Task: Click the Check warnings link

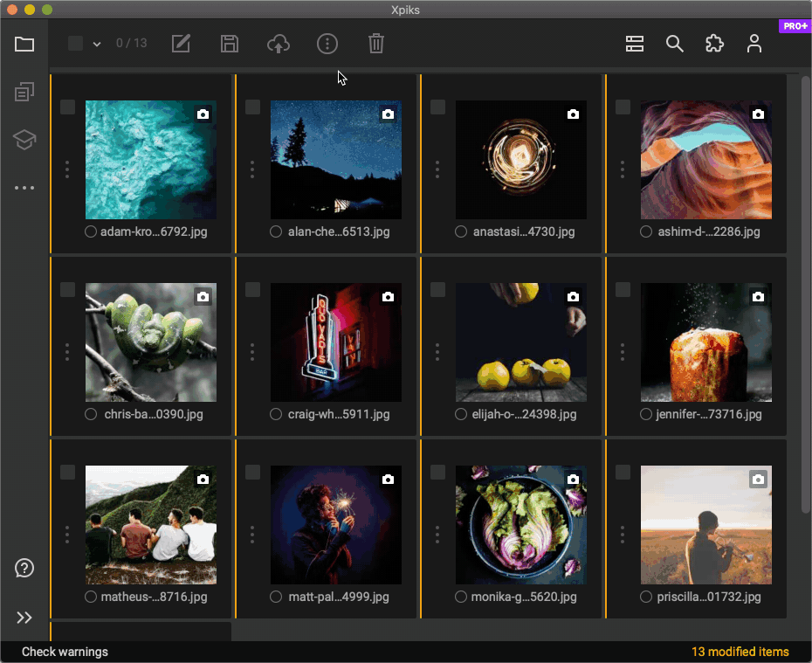Action: coord(65,652)
